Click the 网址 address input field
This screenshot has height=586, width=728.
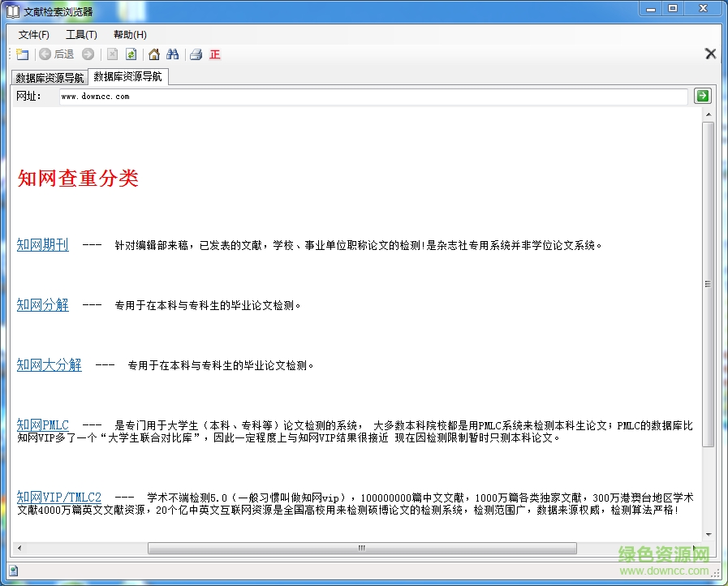[x=373, y=97]
